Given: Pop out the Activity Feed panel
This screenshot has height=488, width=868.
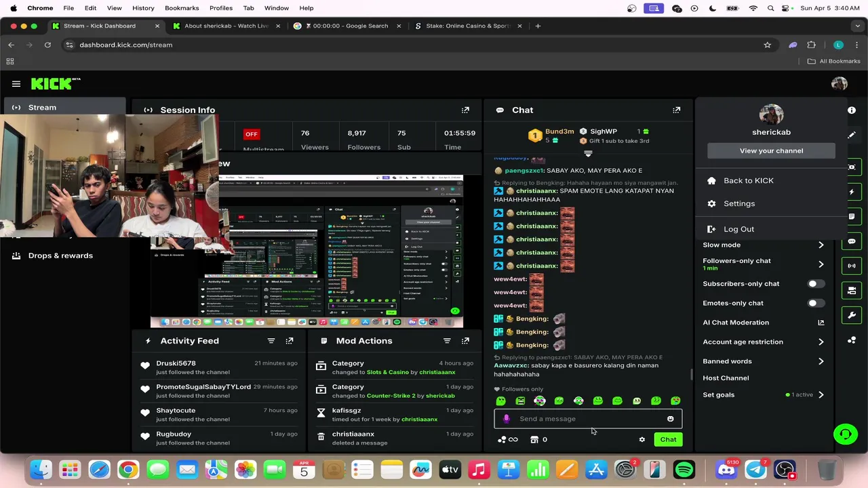Looking at the screenshot, I should [x=290, y=341].
